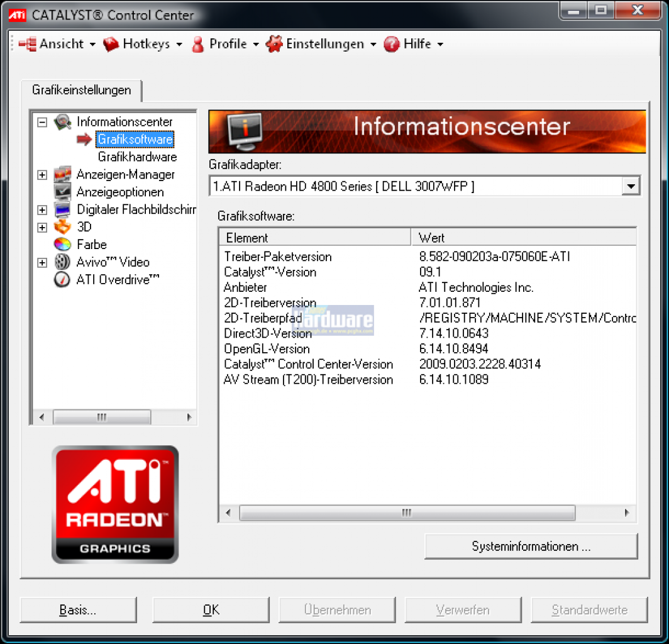Image resolution: width=669 pixels, height=644 pixels.
Task: Select the 2D-Treiberversion row
Action: point(428,303)
